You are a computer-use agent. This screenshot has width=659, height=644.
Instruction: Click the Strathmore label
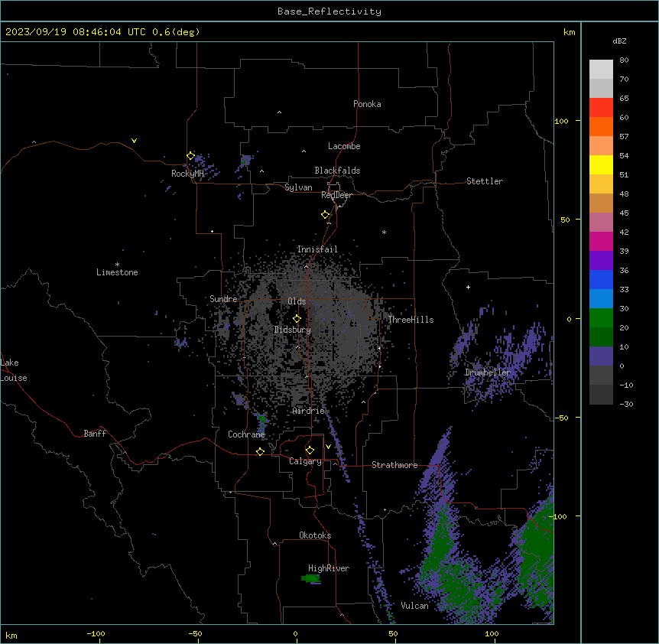click(x=394, y=465)
